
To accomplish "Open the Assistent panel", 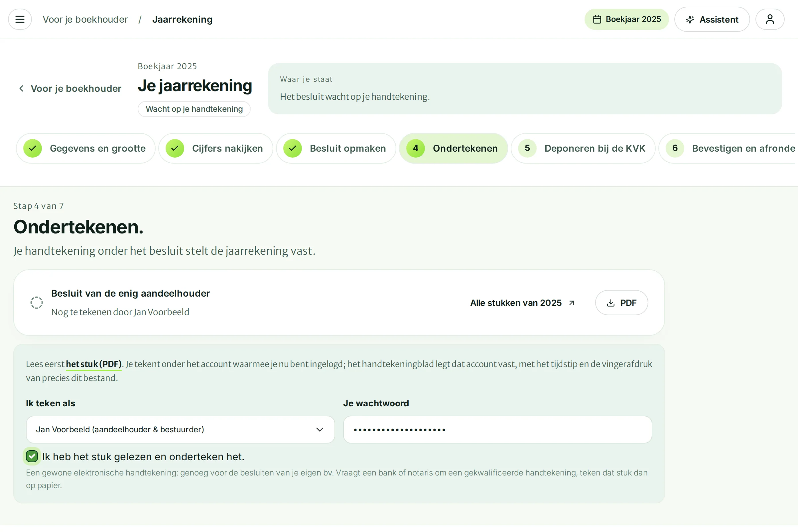I will (x=712, y=19).
